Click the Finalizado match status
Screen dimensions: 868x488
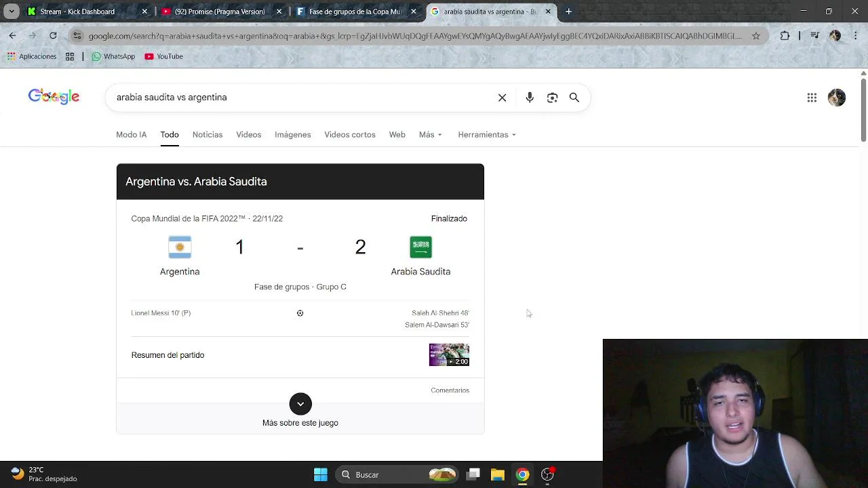(449, 218)
